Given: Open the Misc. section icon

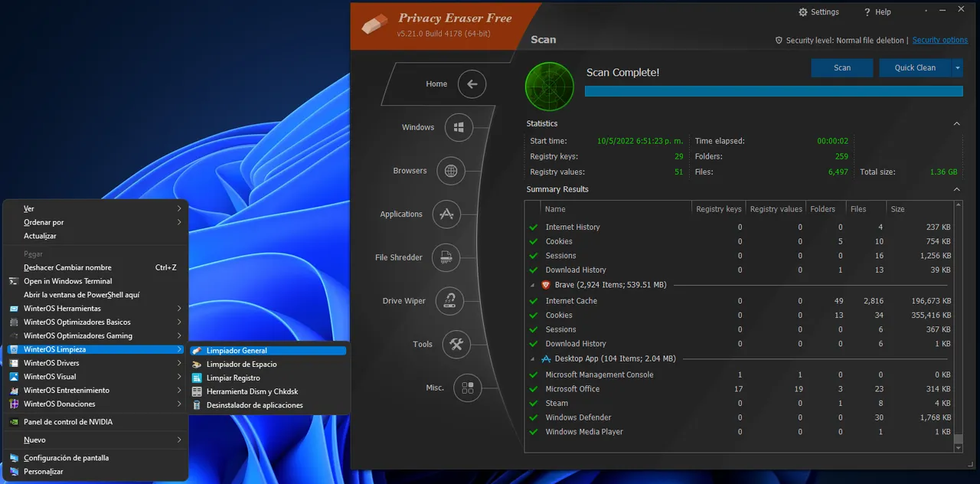Looking at the screenshot, I should (x=467, y=388).
